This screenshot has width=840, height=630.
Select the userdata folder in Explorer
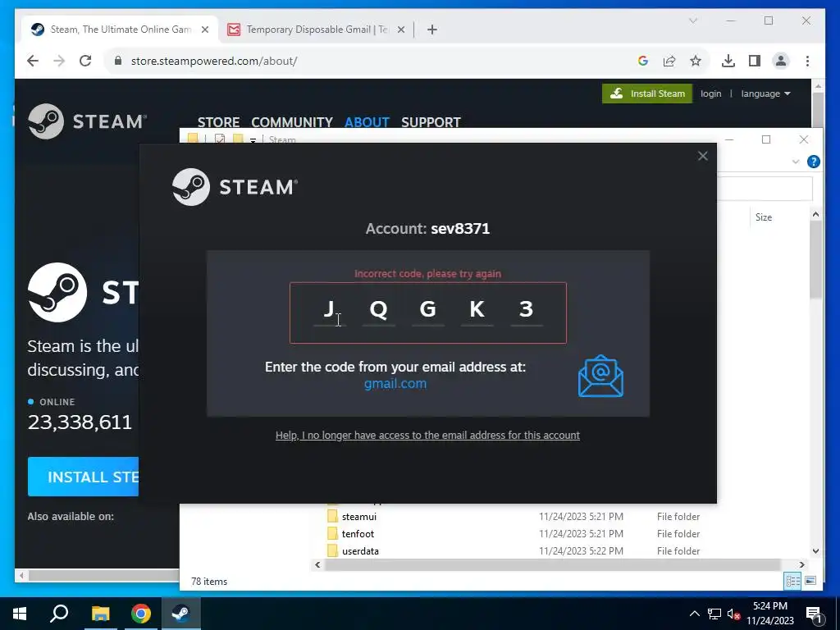coord(360,550)
